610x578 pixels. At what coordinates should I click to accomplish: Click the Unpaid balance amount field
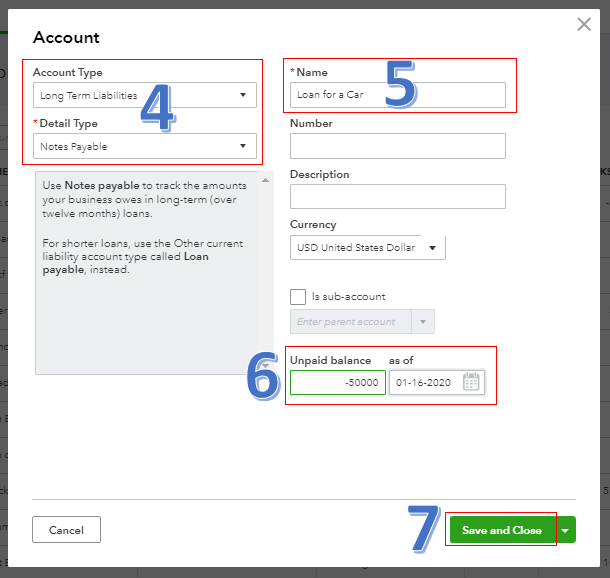[x=338, y=382]
